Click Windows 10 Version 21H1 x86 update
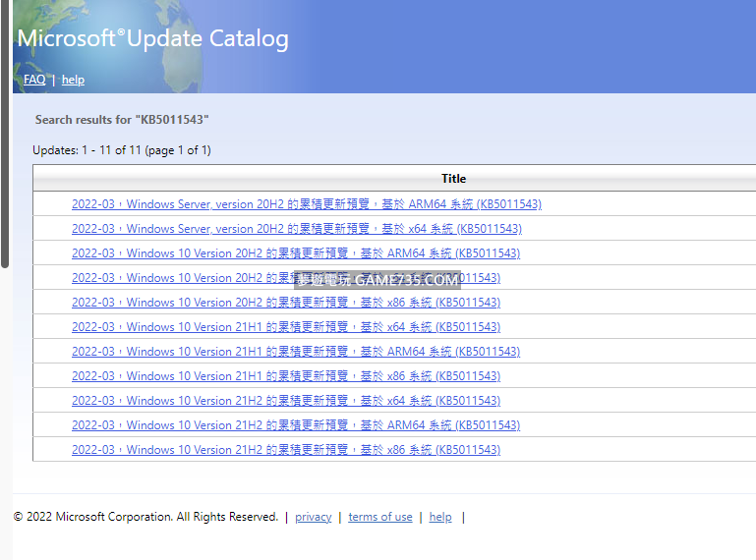This screenshot has height=560, width=756. click(285, 376)
